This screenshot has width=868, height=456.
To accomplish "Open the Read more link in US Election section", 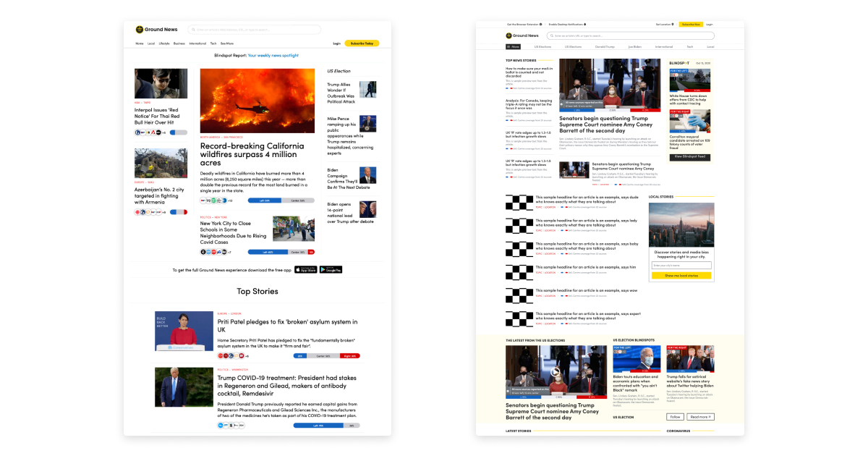I will pyautogui.click(x=700, y=417).
